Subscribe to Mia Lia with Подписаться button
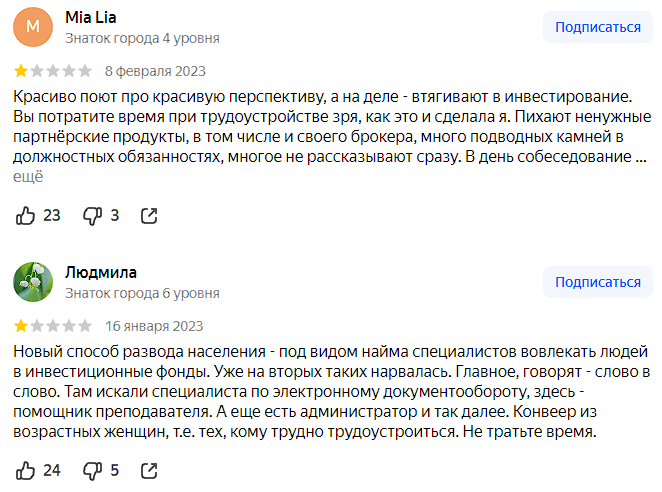662x492 pixels. 597,27
